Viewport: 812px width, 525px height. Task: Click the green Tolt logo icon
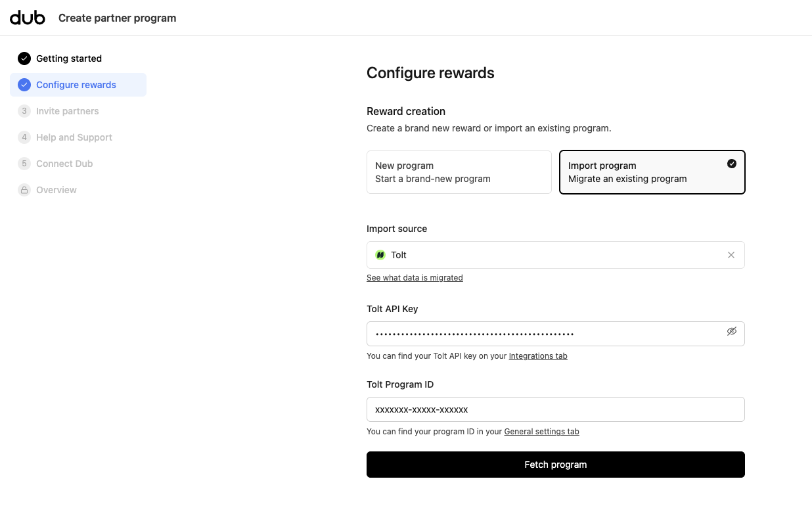(380, 255)
